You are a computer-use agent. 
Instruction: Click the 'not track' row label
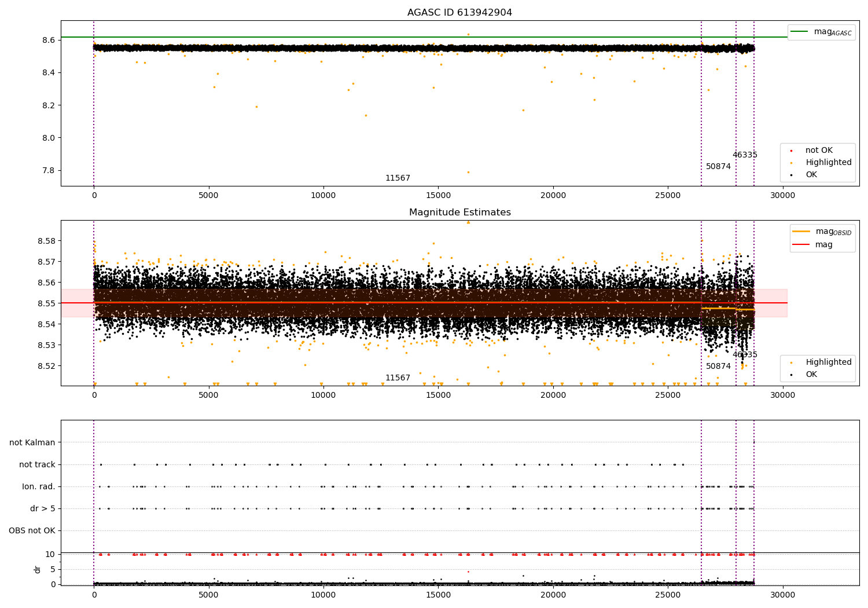tap(37, 464)
